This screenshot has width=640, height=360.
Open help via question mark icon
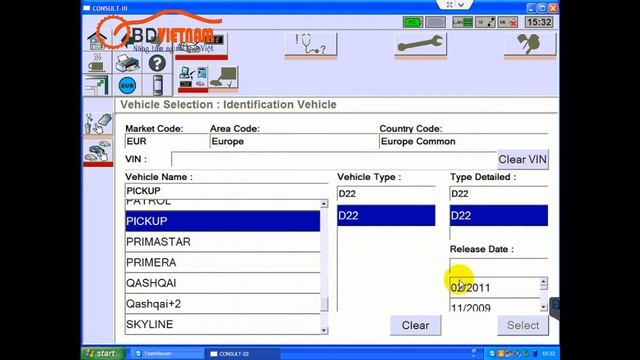point(157,63)
